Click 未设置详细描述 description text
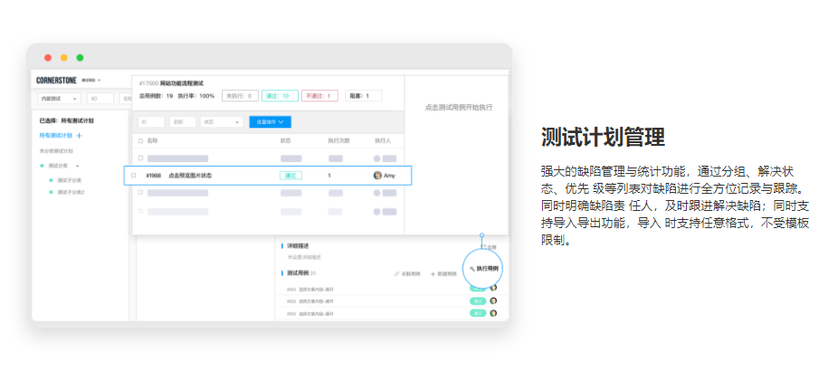828x373 pixels. [304, 257]
